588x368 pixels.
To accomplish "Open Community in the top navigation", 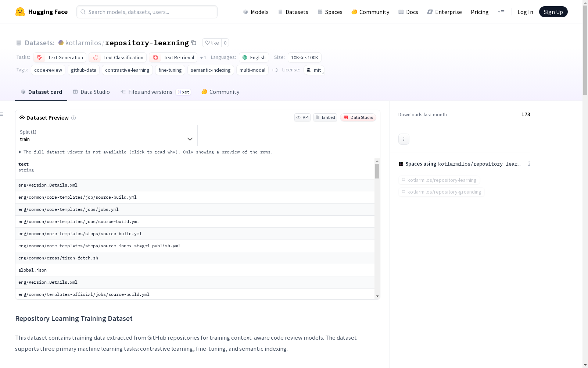I will click(370, 12).
